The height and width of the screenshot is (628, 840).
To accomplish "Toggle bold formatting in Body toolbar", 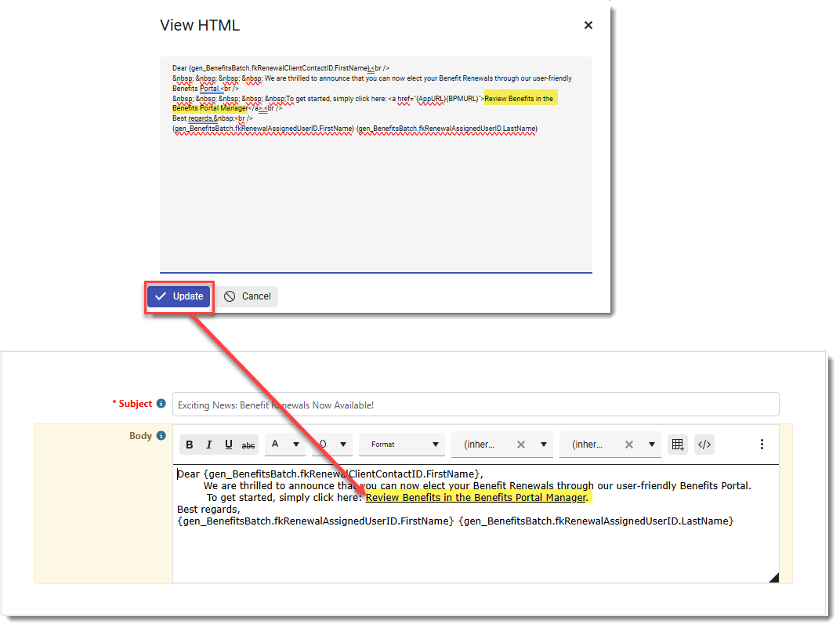I will pos(190,445).
